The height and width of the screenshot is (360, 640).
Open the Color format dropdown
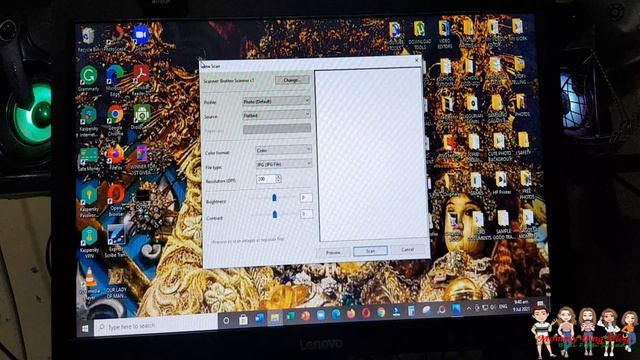(283, 150)
